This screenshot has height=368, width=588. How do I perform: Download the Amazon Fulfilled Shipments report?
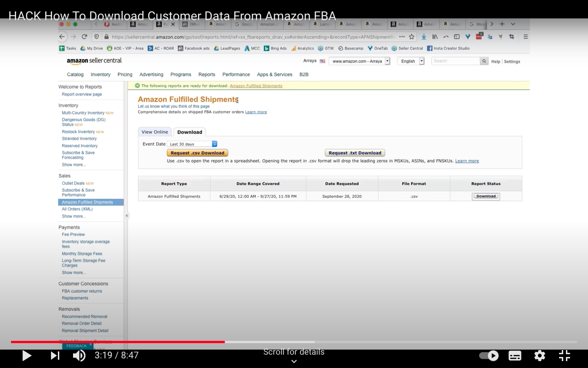point(486,196)
